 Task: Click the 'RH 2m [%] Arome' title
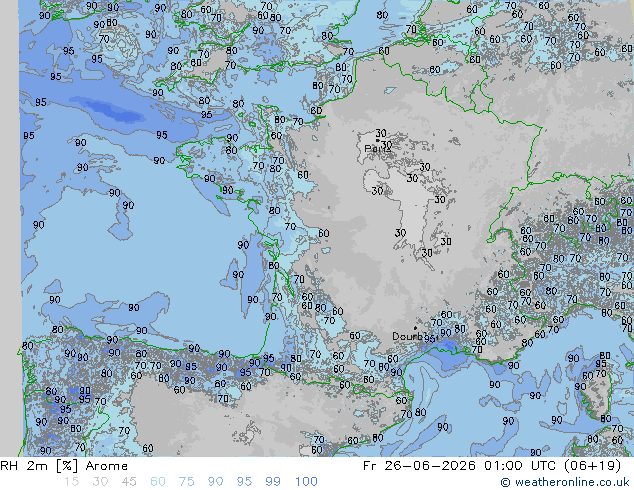[x=64, y=466]
